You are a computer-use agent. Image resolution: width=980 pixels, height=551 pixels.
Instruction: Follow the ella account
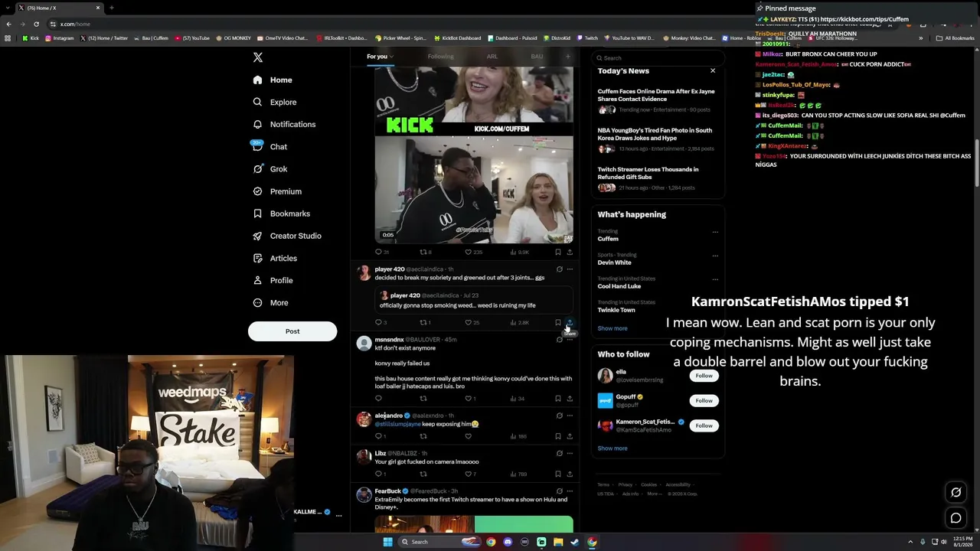pos(704,376)
